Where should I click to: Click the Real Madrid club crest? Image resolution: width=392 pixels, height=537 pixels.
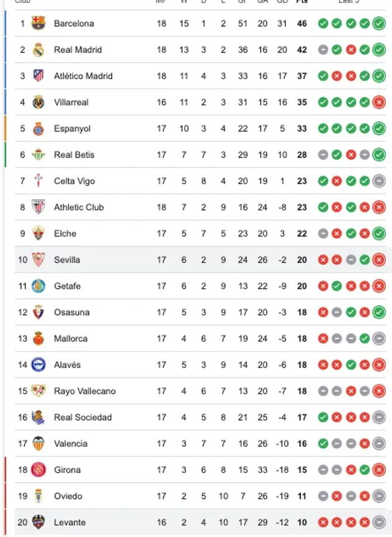click(39, 50)
